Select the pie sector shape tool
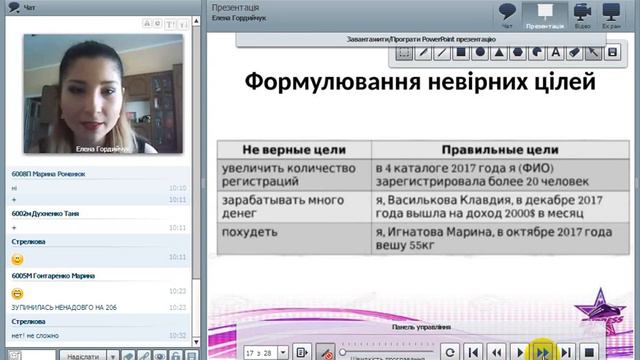Viewport: 640px width, 360px height. coord(537,53)
